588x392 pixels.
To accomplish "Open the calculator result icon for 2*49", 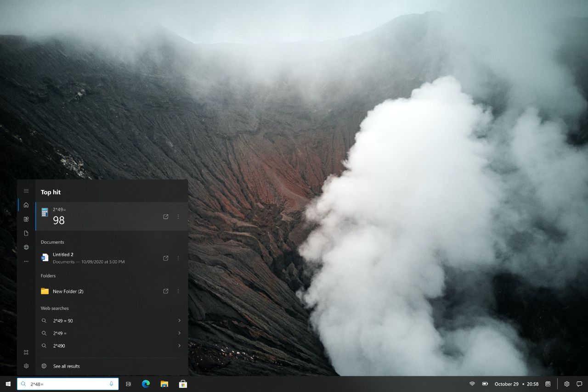I will (45, 212).
